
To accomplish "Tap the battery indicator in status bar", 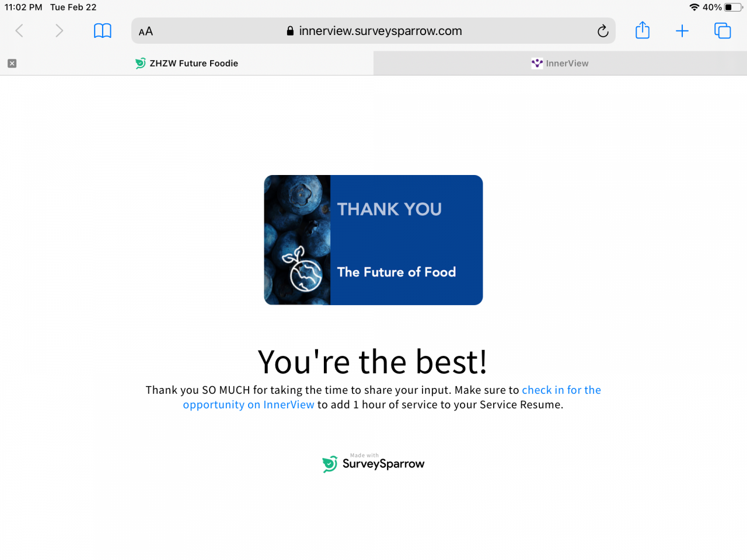I will coord(734,7).
